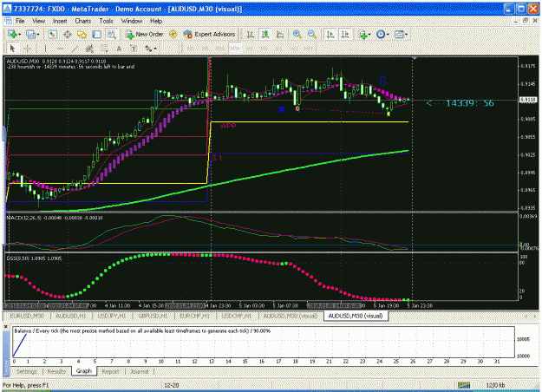Click the connection status bars icon
542x392 pixels.
tap(464, 385)
